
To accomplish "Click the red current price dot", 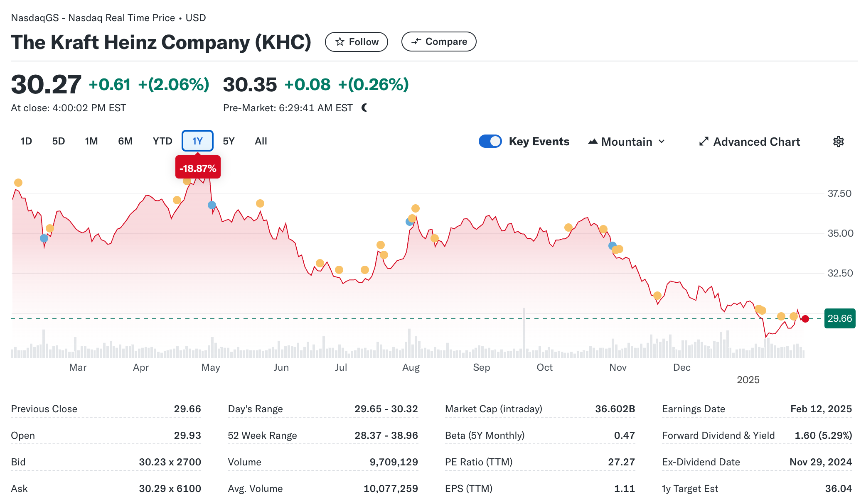I will (805, 319).
